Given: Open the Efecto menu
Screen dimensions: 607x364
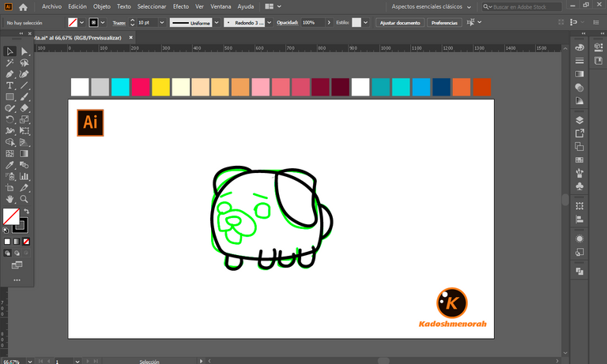Looking at the screenshot, I should tap(181, 6).
